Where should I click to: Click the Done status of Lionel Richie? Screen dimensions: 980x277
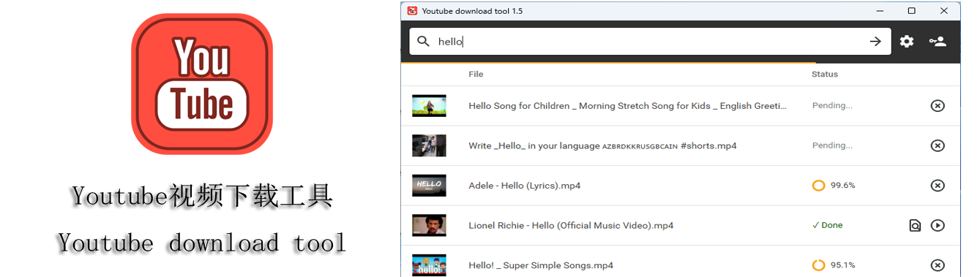(828, 225)
